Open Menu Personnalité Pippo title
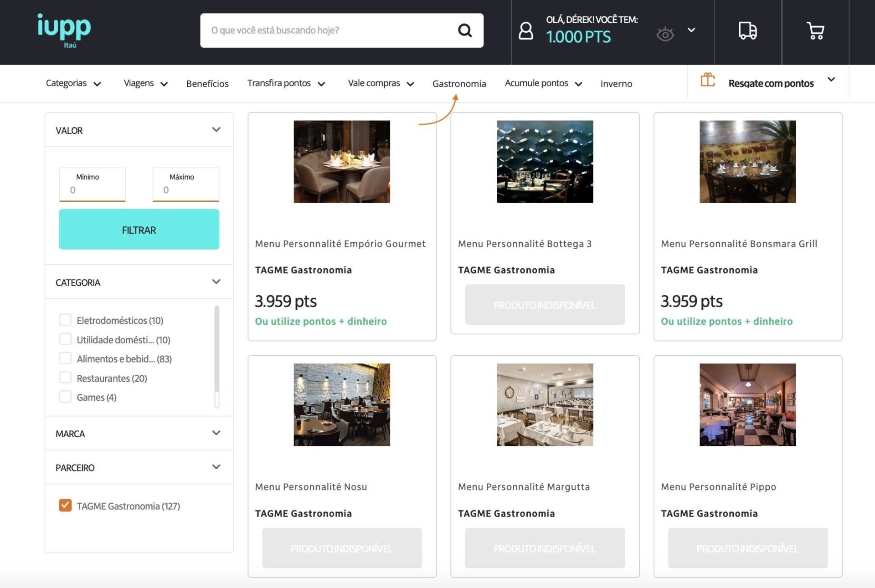 718,487
